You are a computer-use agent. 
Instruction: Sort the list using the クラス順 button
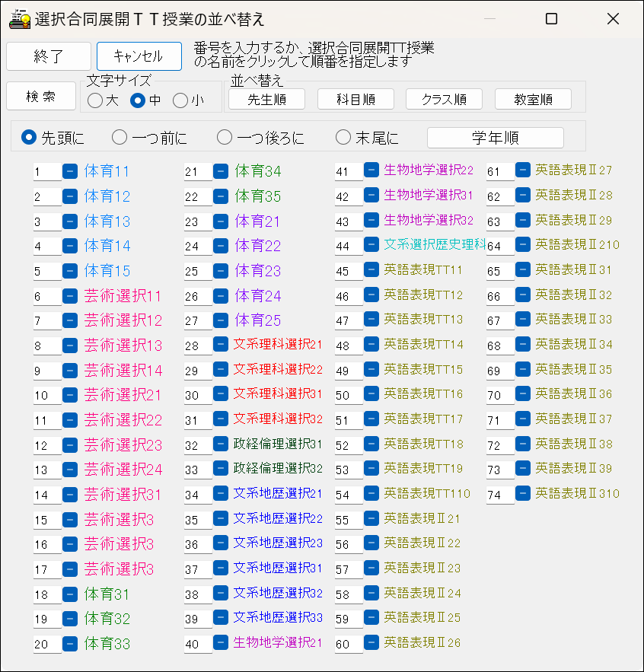pyautogui.click(x=444, y=99)
